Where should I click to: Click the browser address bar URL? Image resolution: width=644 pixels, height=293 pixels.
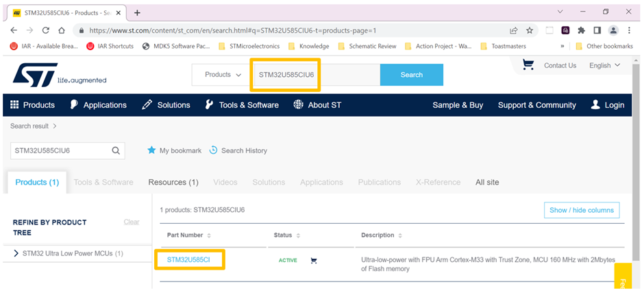pos(232,30)
